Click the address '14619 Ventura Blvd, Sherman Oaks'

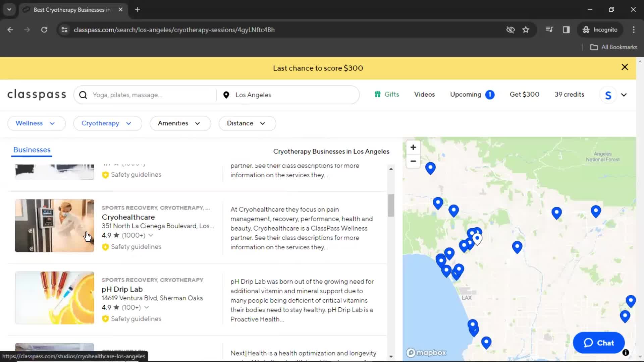152,298
